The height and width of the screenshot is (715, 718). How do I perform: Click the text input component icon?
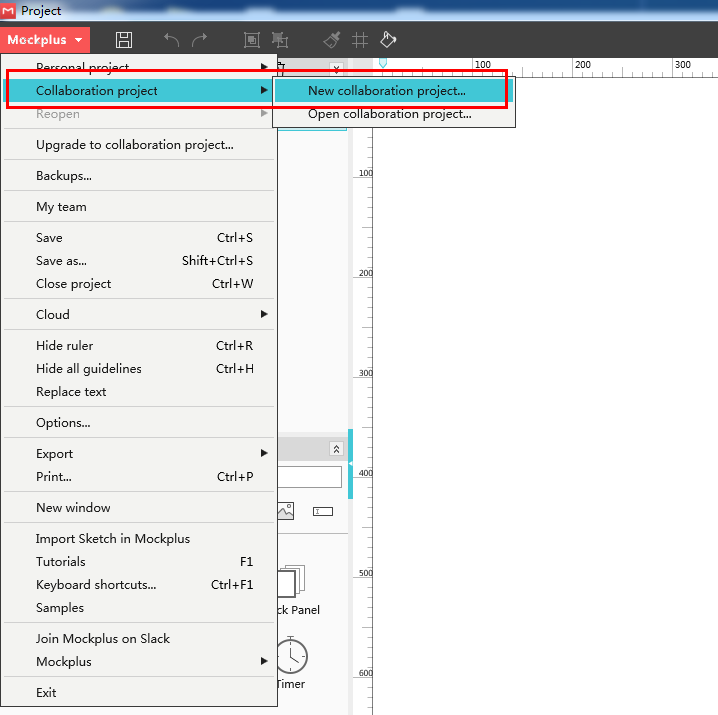(323, 512)
